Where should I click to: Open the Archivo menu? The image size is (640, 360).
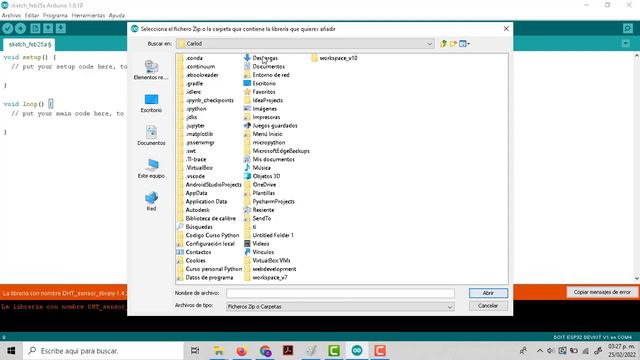[x=11, y=16]
